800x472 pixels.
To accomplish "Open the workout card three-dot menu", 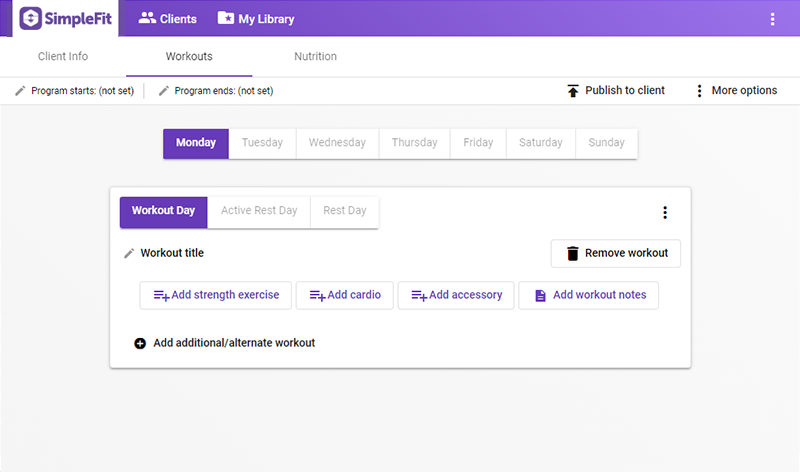I will (x=665, y=212).
